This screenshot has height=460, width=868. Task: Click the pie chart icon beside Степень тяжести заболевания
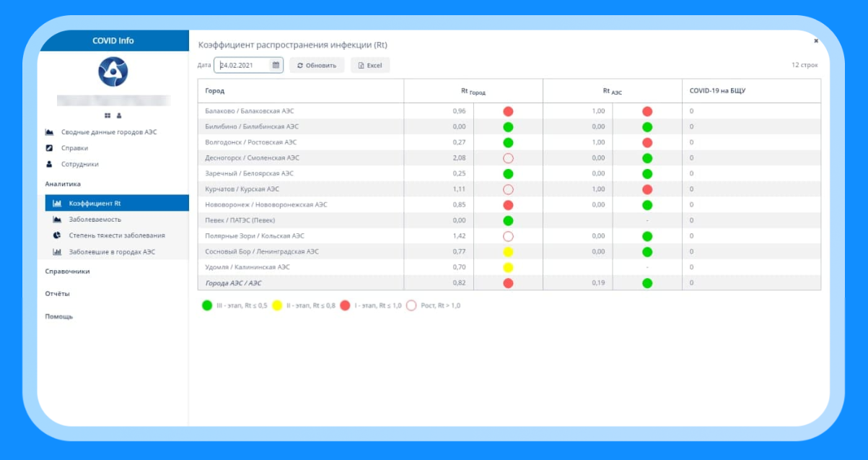[x=57, y=235]
